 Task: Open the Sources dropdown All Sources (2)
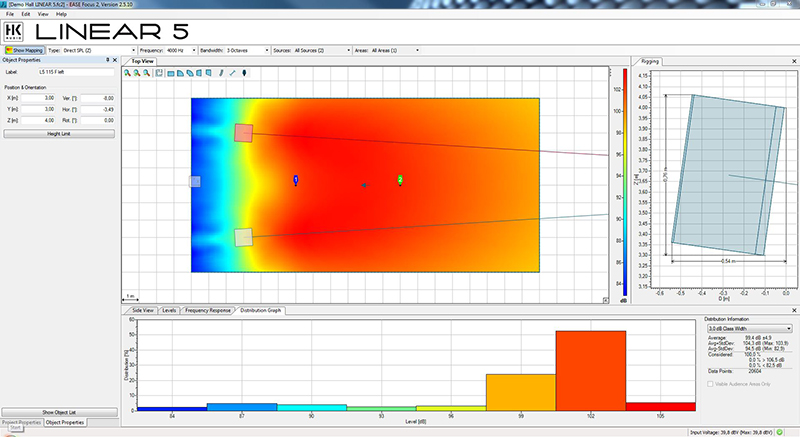[x=322, y=50]
